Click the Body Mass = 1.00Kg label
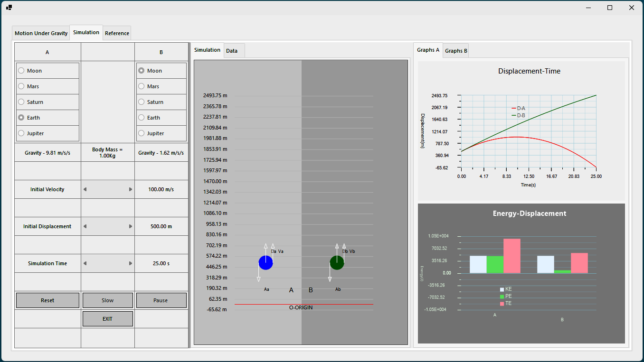Screen dimensions: 644x362 pos(107,153)
